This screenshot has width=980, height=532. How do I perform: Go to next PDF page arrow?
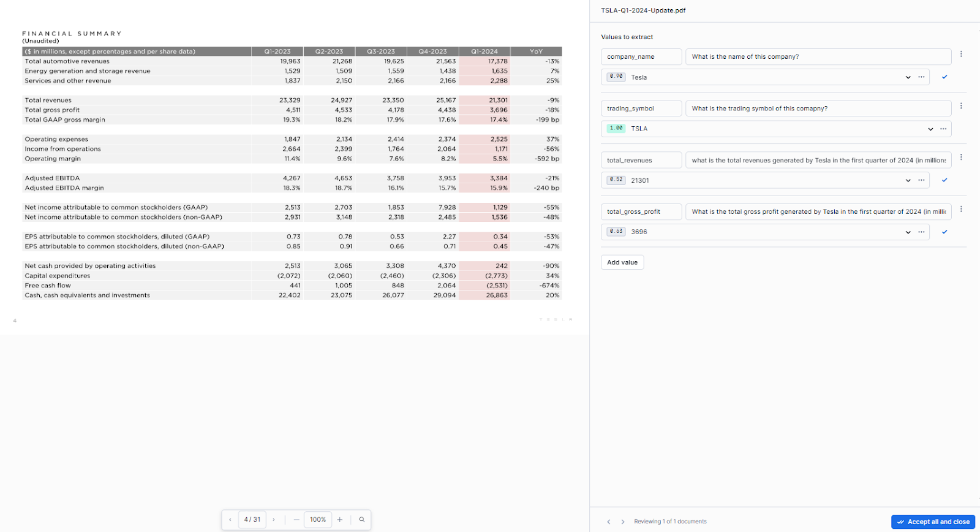[x=274, y=520]
